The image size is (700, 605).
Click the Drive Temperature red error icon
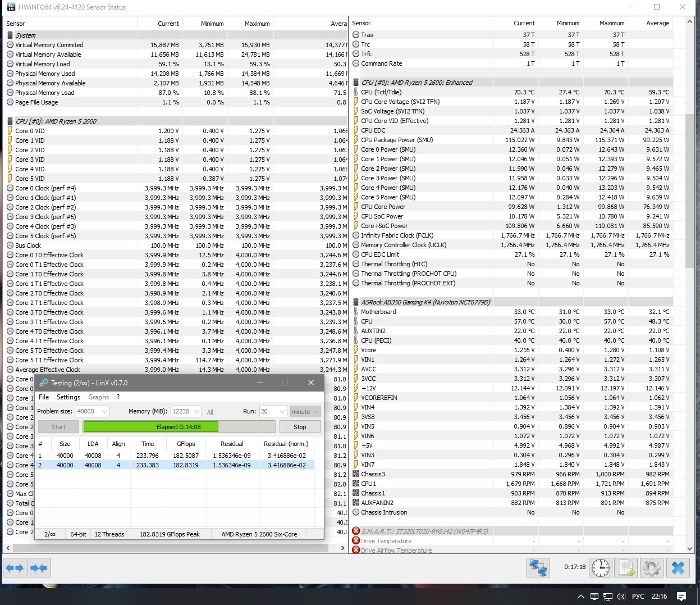coord(356,541)
